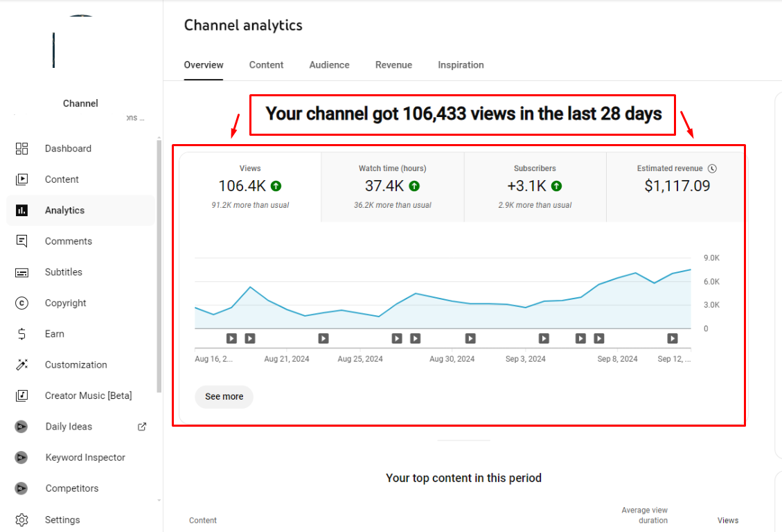
Task: Click the Earn dollar sign icon
Action: [21, 334]
